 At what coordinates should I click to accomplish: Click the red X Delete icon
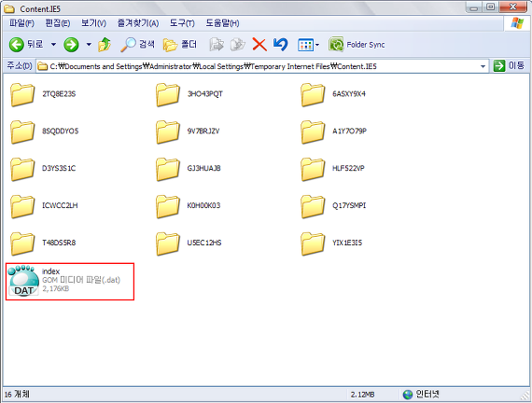click(259, 45)
